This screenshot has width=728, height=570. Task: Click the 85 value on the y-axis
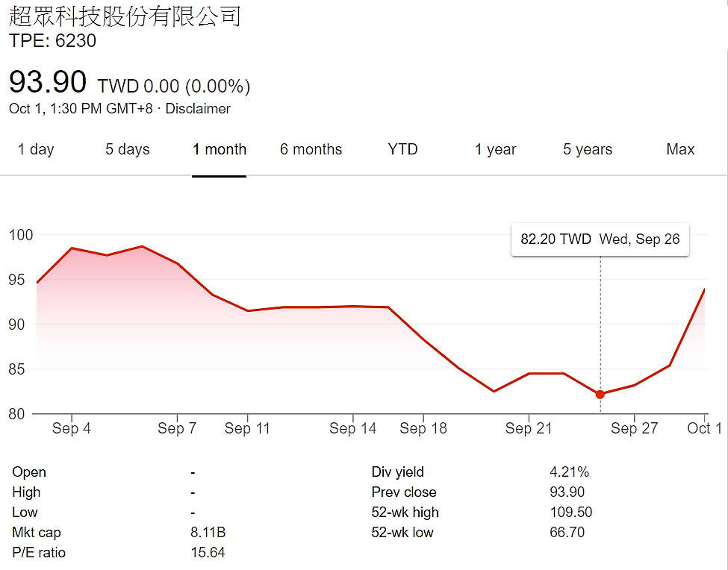pos(16,369)
